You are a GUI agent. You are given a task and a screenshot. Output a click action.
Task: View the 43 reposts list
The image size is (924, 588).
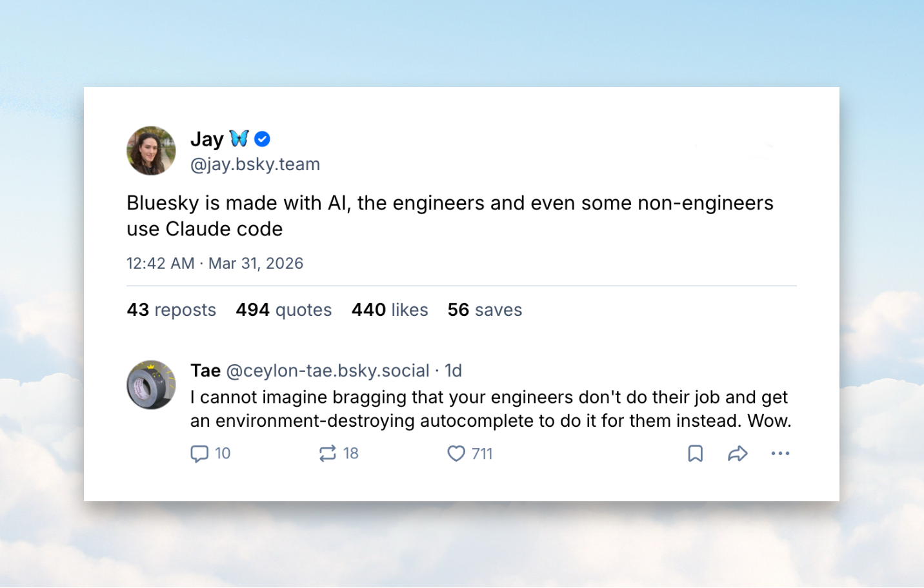171,310
